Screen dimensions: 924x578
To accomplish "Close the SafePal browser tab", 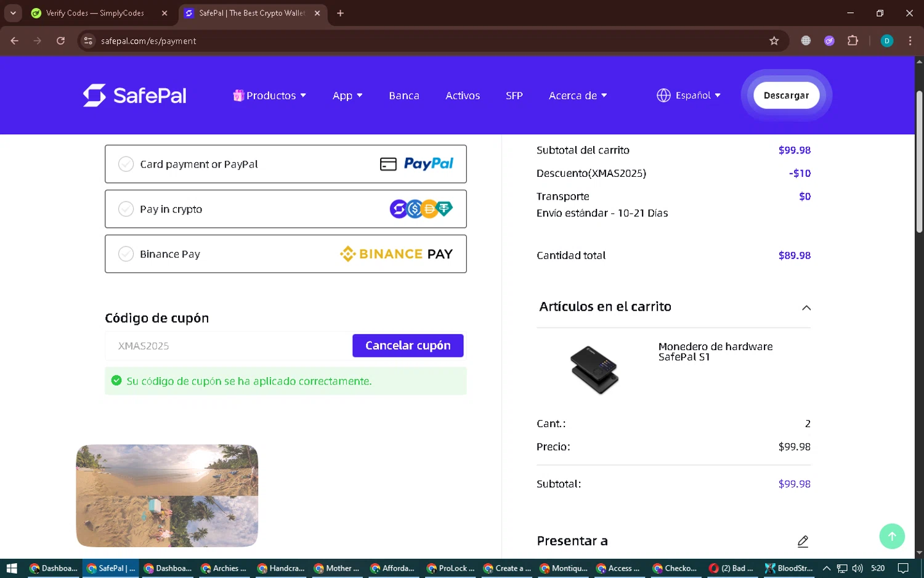I will coord(317,13).
